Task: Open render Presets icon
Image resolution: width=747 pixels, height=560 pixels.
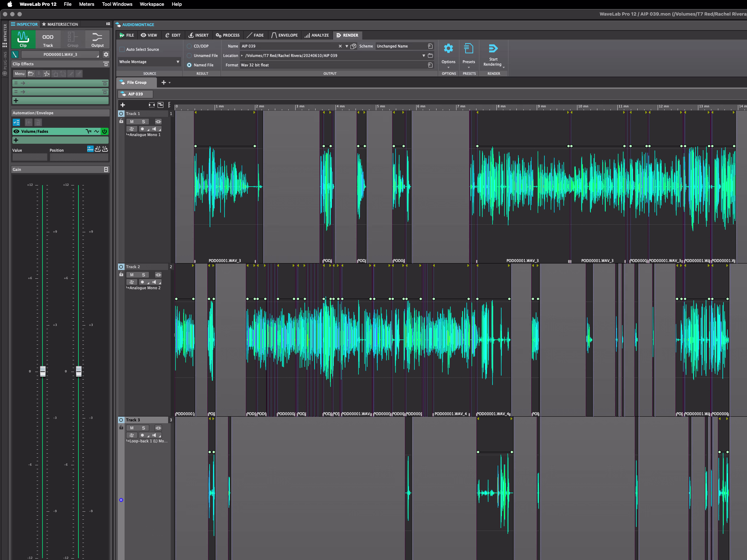Action: pyautogui.click(x=469, y=49)
